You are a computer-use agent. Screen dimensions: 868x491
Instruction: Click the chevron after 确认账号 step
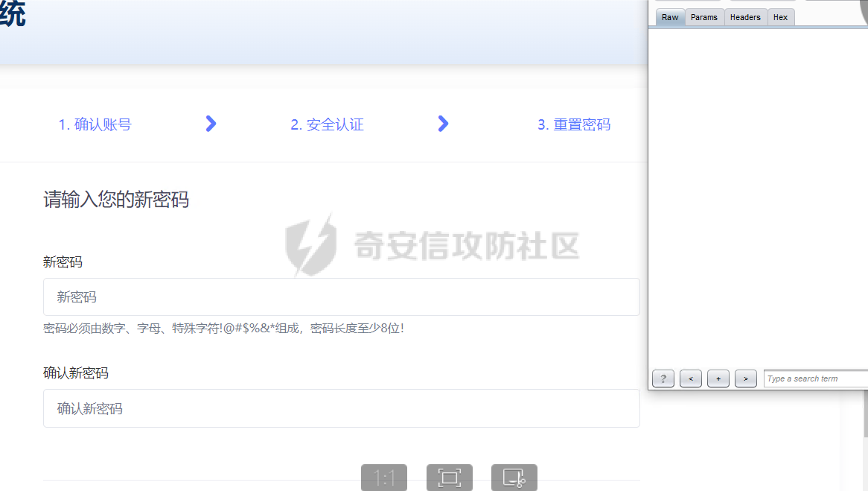tap(211, 124)
